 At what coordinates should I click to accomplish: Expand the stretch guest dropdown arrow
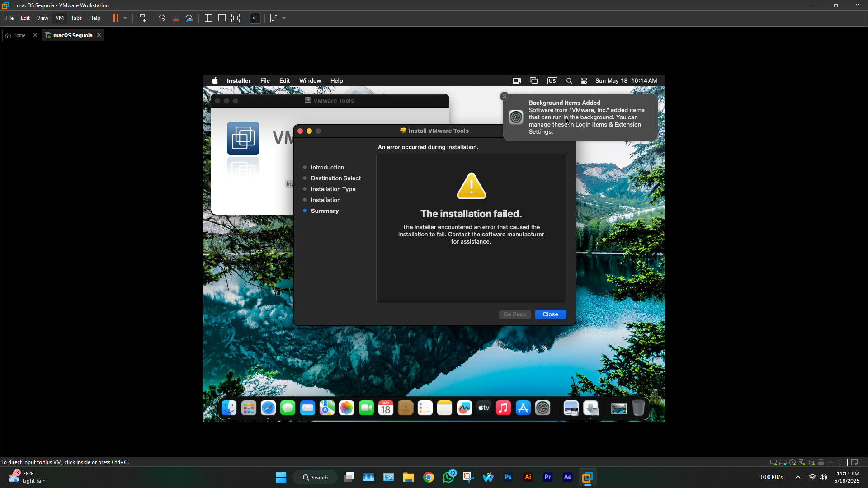coord(284,18)
